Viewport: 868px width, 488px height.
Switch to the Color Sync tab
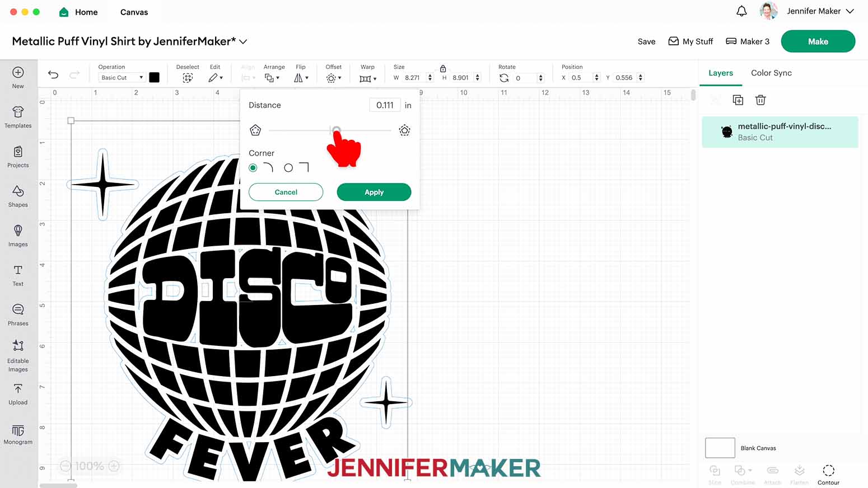(771, 73)
